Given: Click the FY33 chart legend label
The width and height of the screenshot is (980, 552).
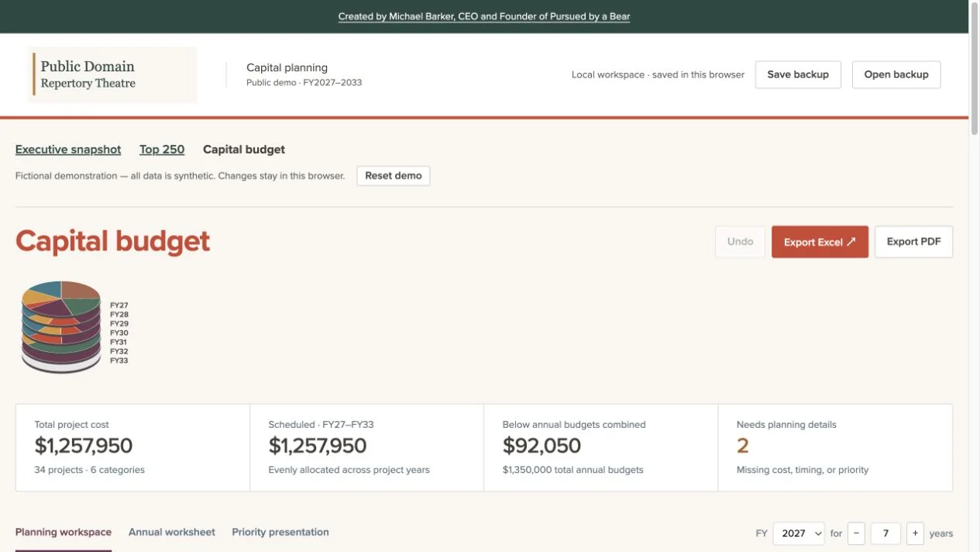Looking at the screenshot, I should point(119,361).
